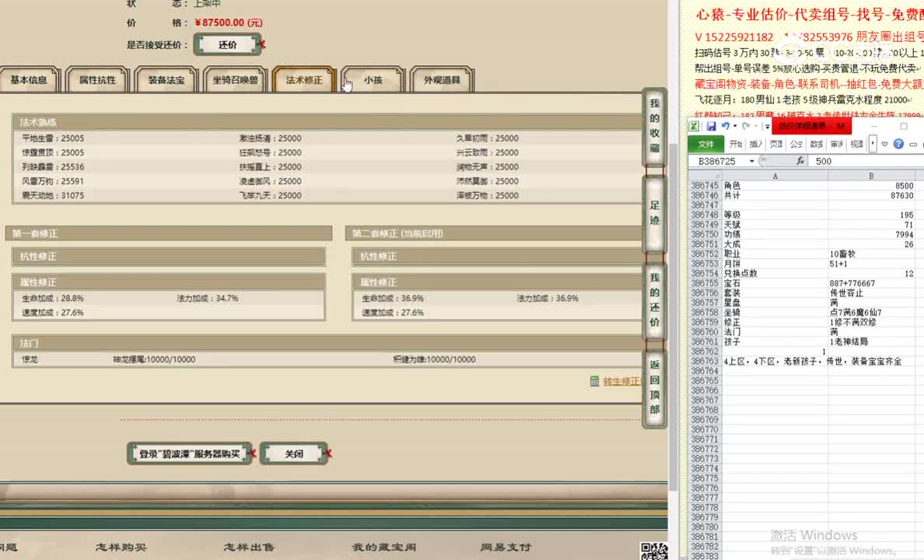Open 页面 layout ribbon tab in Excel

(776, 144)
